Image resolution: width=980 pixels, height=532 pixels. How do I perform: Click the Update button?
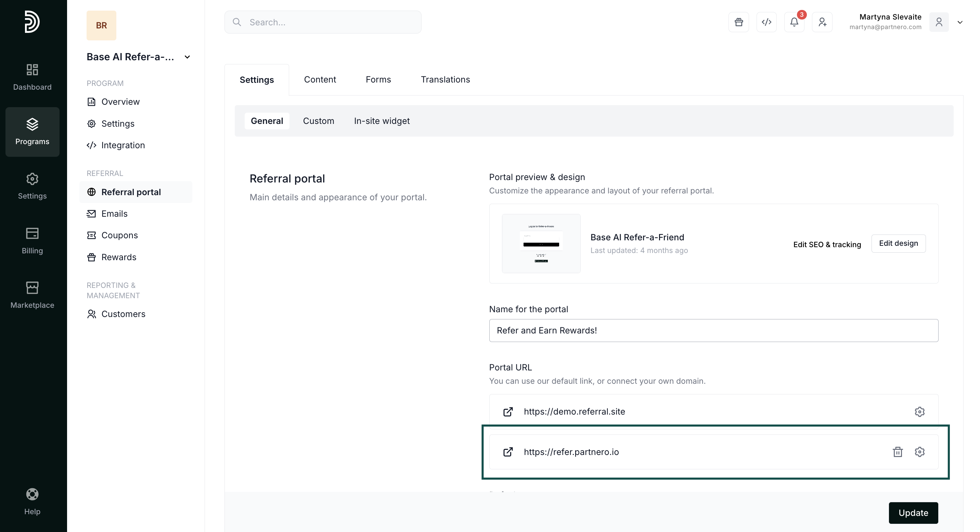pos(913,512)
